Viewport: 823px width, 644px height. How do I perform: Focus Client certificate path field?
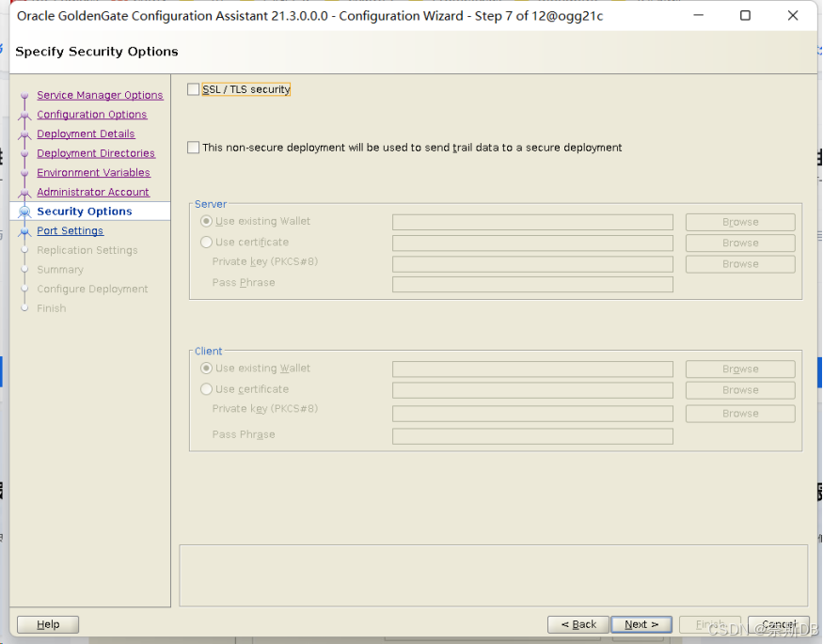[x=532, y=390]
